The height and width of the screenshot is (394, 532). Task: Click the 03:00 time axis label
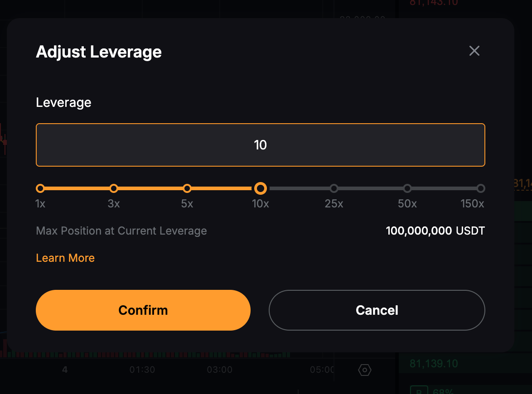click(x=219, y=370)
